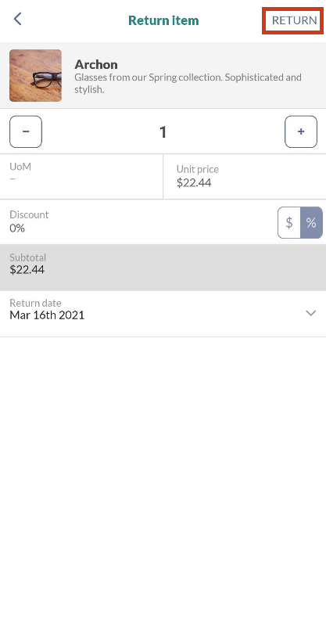Viewport: 326px width, 644px height.
Task: Switch discount type to dollar amount
Action: click(x=289, y=222)
